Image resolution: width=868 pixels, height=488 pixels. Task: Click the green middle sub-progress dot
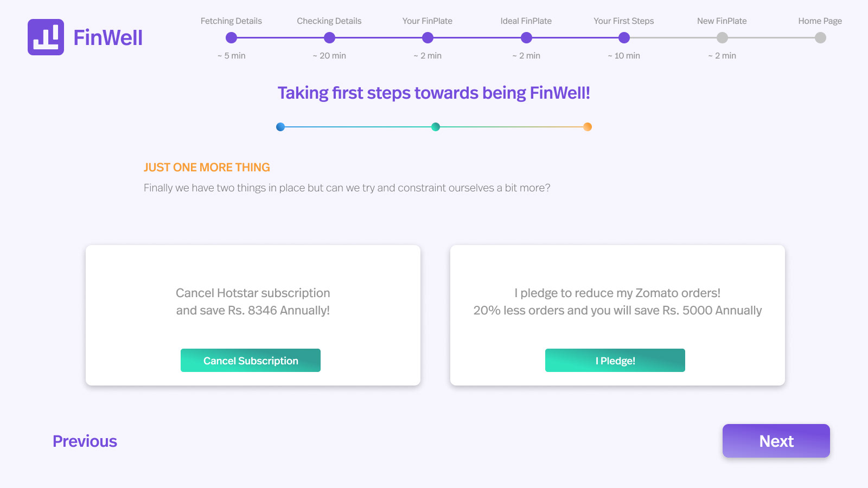tap(436, 127)
